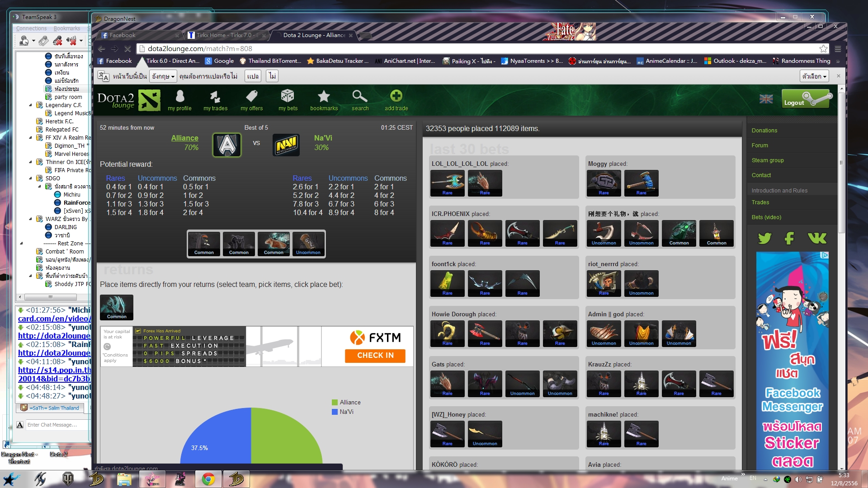The width and height of the screenshot is (868, 488).
Task: Collapse Legendary C.F. channel node
Action: point(30,105)
